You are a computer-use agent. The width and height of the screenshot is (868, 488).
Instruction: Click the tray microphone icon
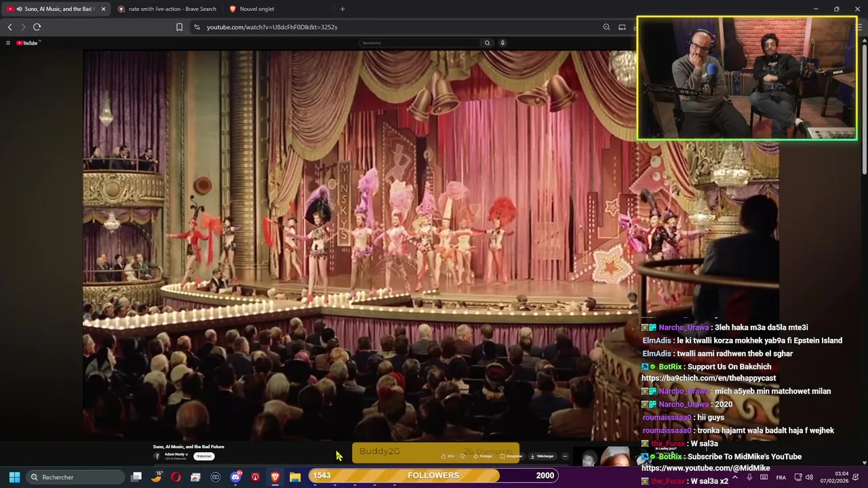749,477
